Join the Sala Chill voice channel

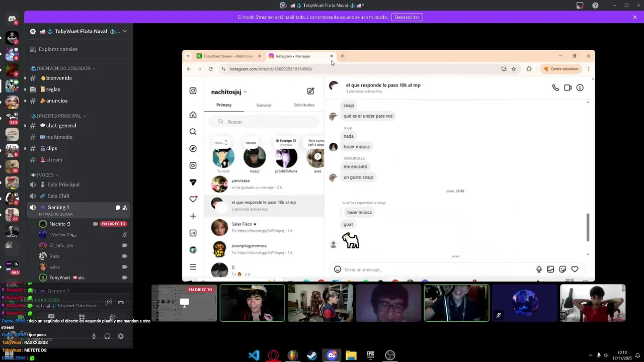78,196
